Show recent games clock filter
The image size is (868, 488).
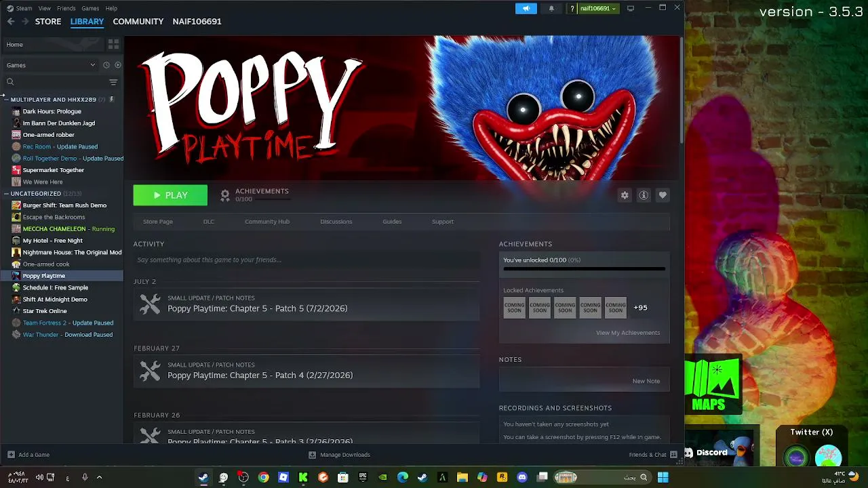106,65
